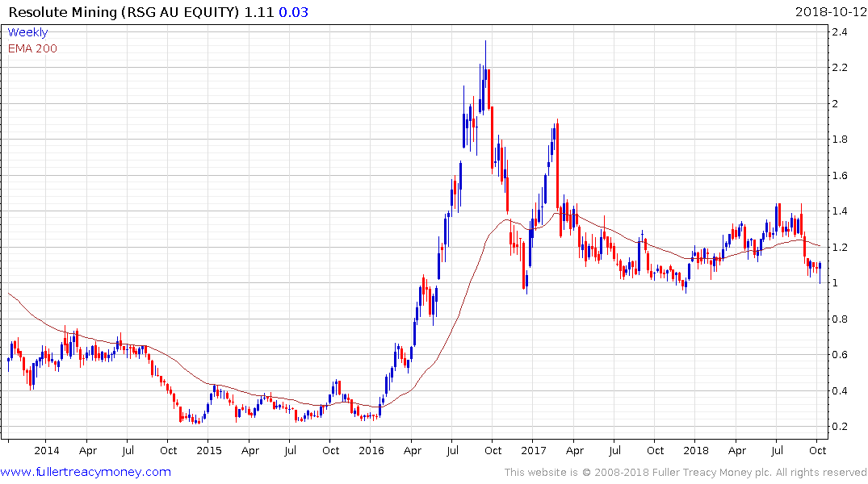The image size is (868, 484).
Task: Click the 2017 year label on time axis
Action: (534, 450)
